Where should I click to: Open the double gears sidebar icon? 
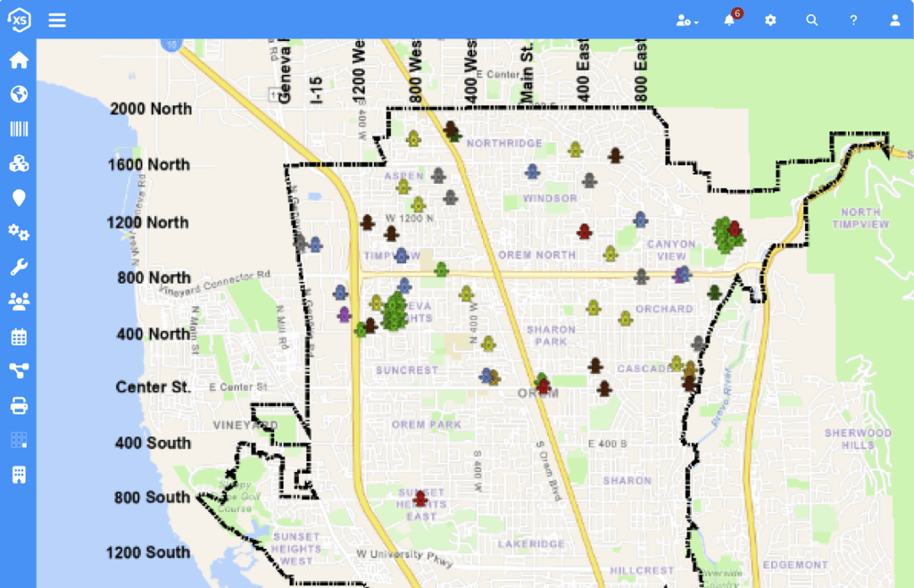[19, 233]
